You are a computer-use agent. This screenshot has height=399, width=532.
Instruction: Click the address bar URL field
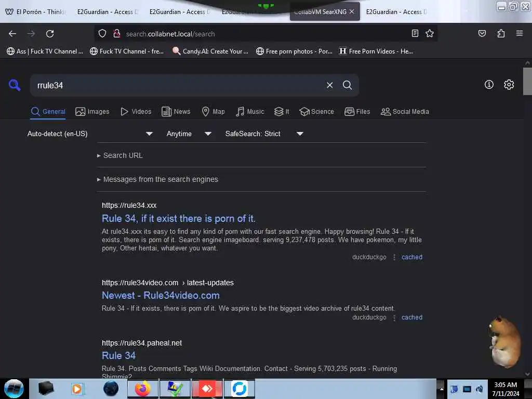264,34
